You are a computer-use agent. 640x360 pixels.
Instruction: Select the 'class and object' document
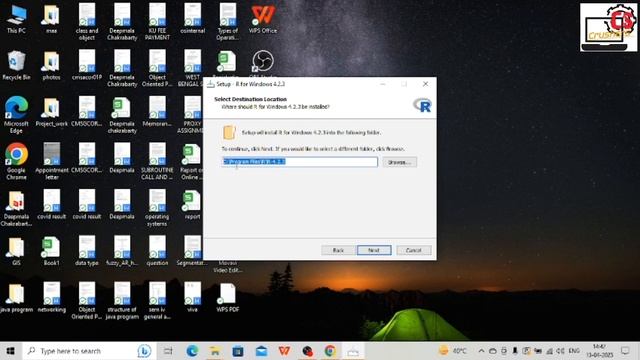click(x=87, y=22)
